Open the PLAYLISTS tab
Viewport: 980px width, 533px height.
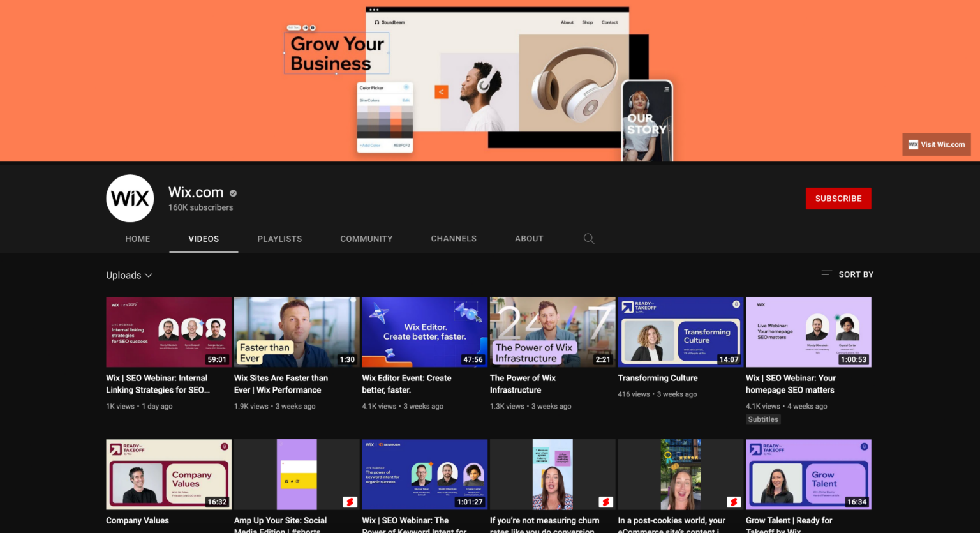click(279, 238)
